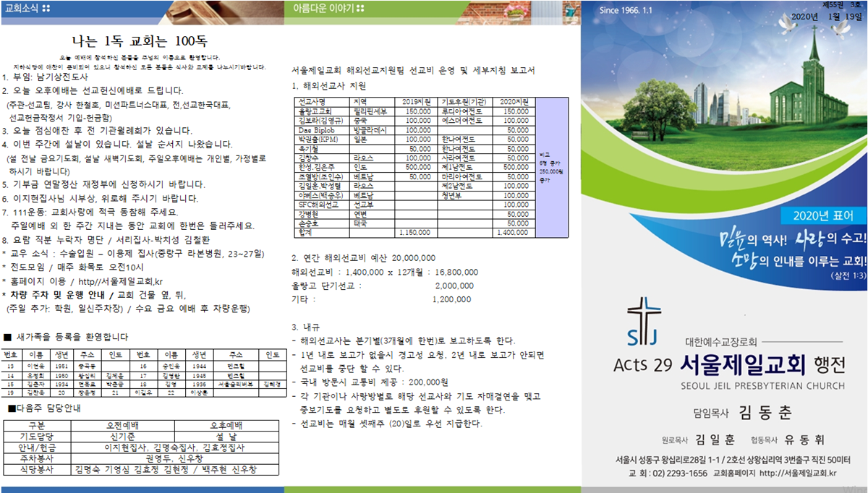Select the '필리핀세부' region cell
Screen dimensions: 868x493
pyautogui.click(x=373, y=111)
